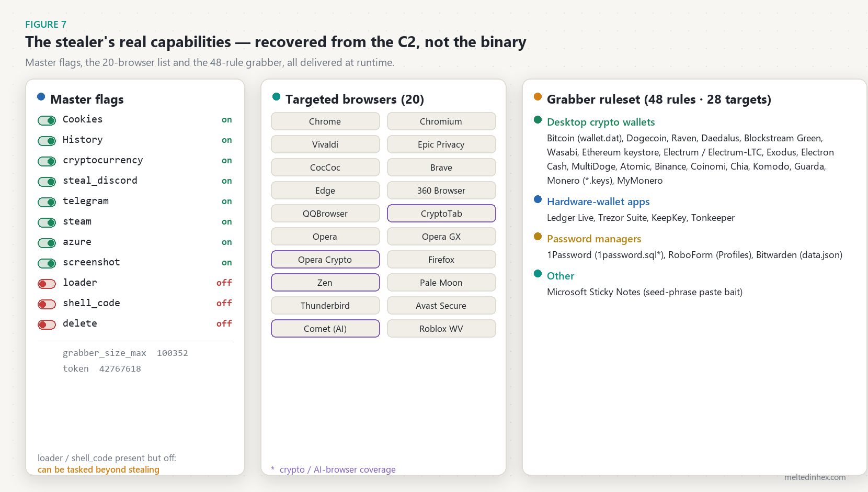The width and height of the screenshot is (868, 492).
Task: Toggle the screenshot flag switch
Action: pos(47,264)
